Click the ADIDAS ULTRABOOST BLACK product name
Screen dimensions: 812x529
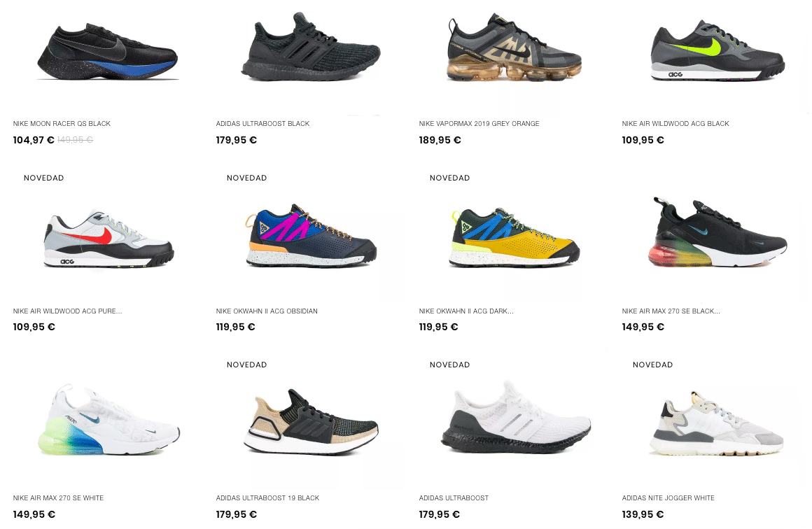[x=262, y=124]
